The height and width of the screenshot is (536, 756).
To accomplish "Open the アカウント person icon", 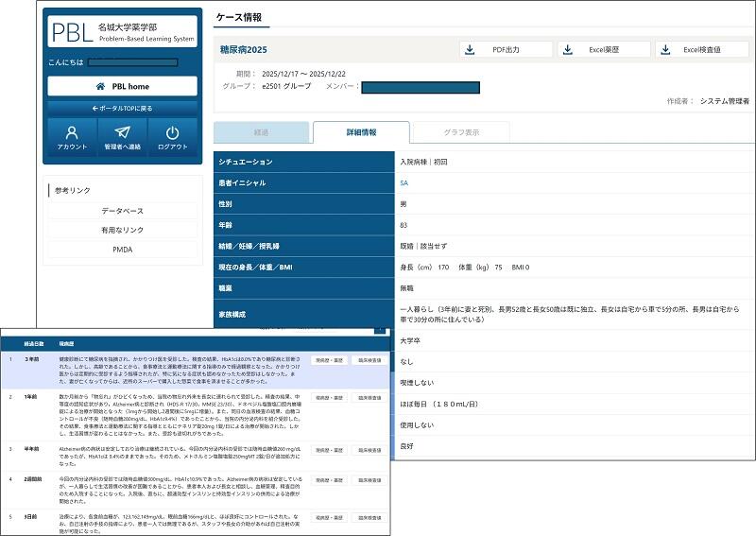I will click(x=71, y=133).
